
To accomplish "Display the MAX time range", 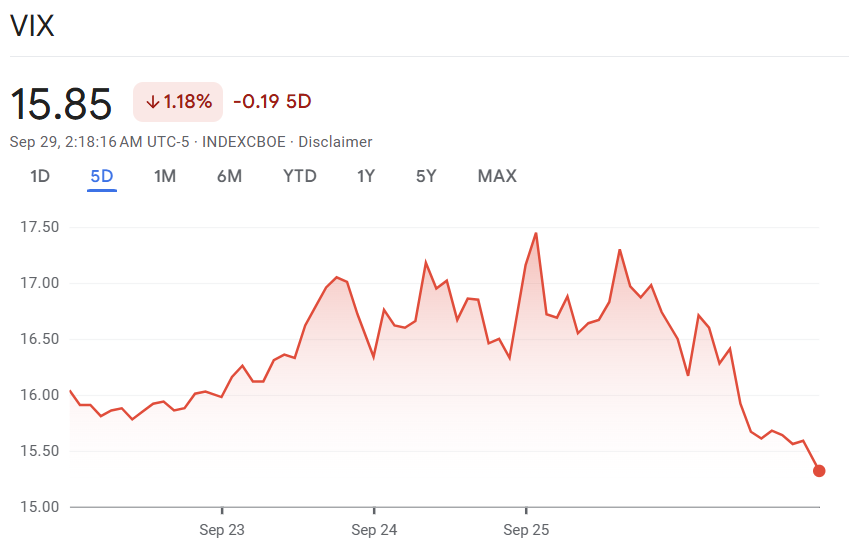I will [497, 177].
